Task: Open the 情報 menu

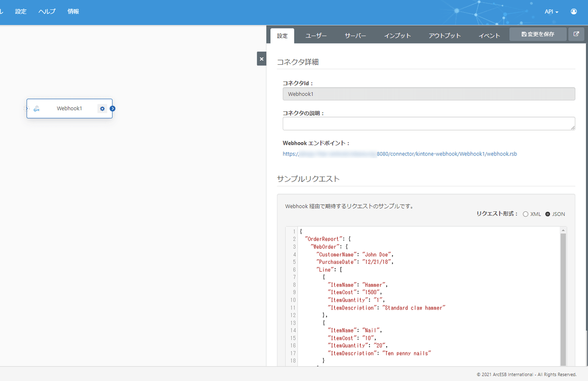Action: tap(73, 11)
